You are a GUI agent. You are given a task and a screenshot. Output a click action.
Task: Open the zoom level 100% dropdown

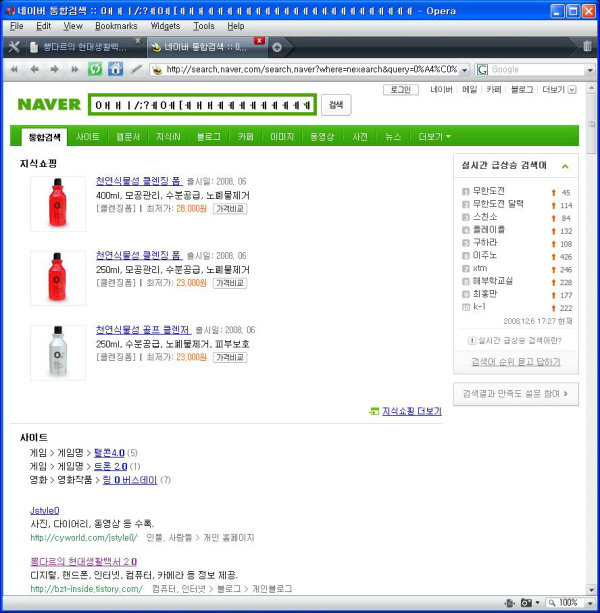[x=590, y=603]
